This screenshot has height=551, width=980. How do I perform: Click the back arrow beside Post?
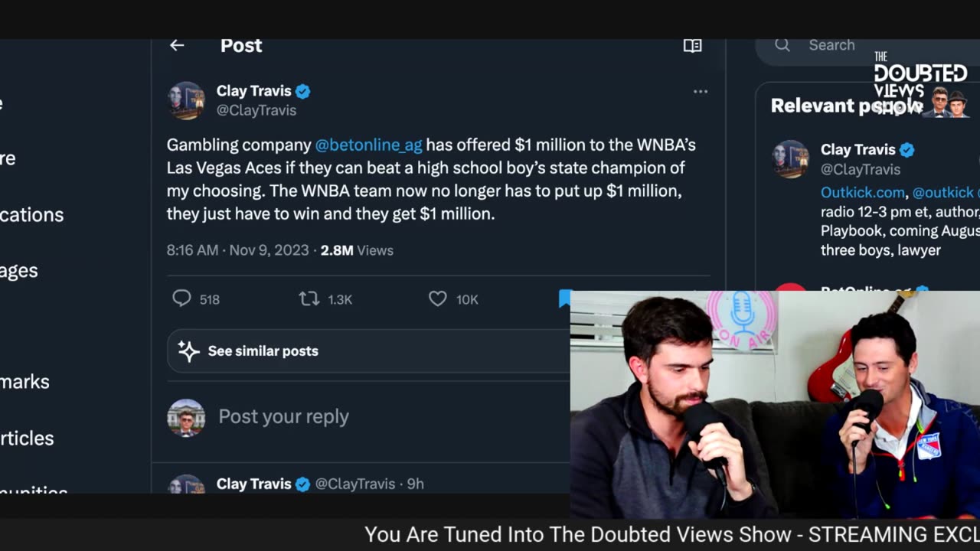[177, 45]
